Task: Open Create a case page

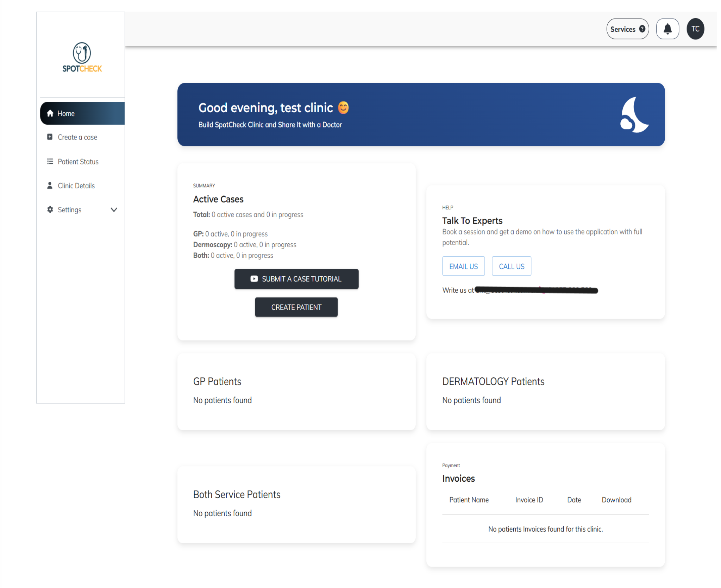Action: pos(82,137)
